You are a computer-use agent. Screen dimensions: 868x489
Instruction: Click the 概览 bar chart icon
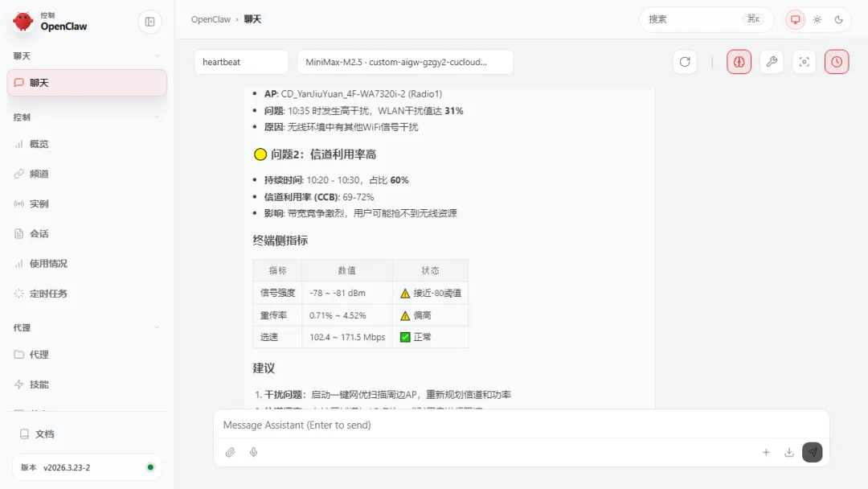click(x=18, y=144)
